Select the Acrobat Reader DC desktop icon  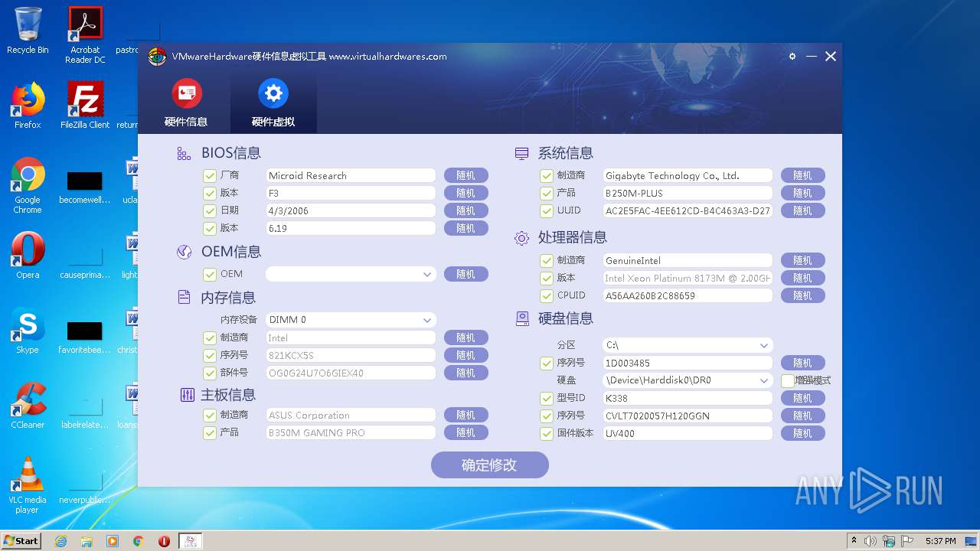coord(85,35)
